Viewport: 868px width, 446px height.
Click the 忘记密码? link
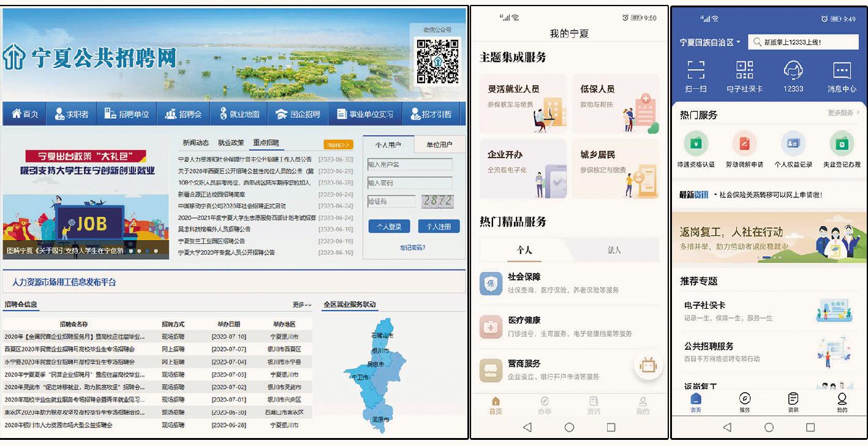[x=412, y=248]
